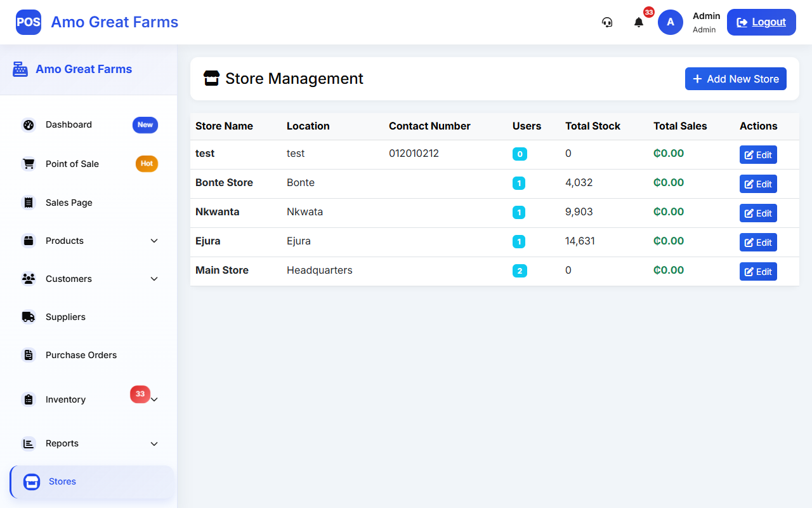Click the Sales Page receipt icon
The height and width of the screenshot is (508, 812).
click(x=29, y=203)
